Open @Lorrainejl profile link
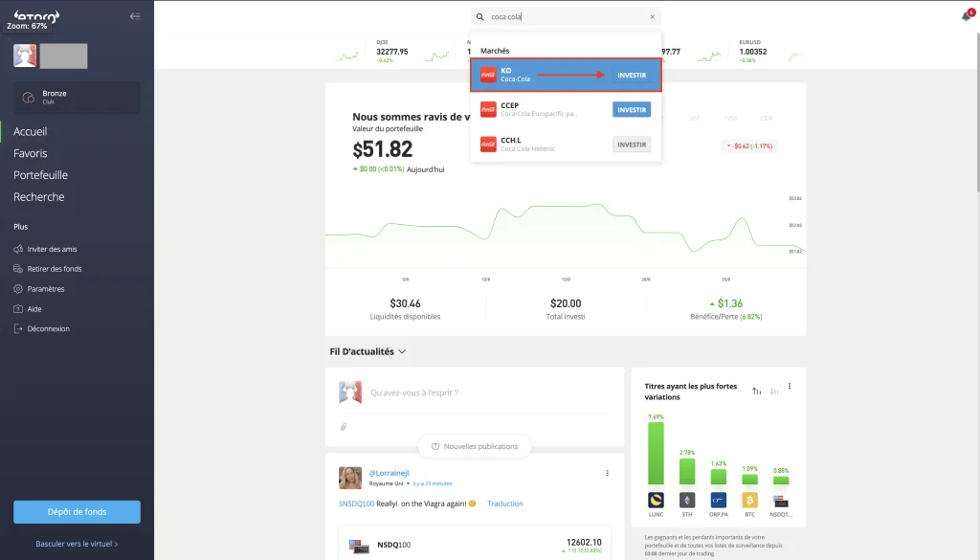Screen dimensions: 980x560 point(389,473)
